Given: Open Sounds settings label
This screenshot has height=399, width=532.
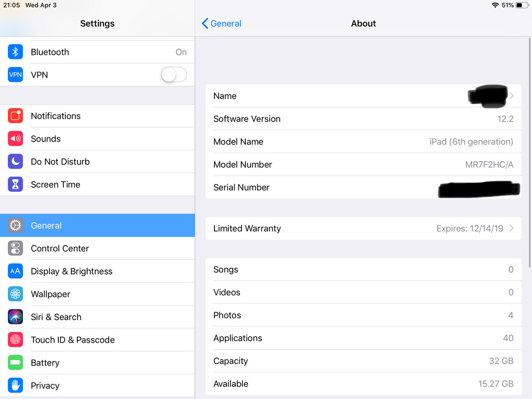Looking at the screenshot, I should (x=46, y=139).
